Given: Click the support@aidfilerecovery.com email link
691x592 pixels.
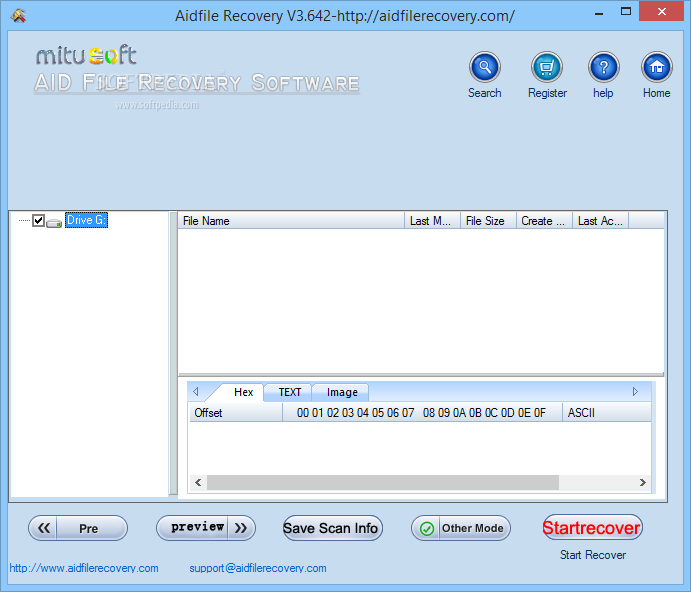Looking at the screenshot, I should tap(258, 568).
